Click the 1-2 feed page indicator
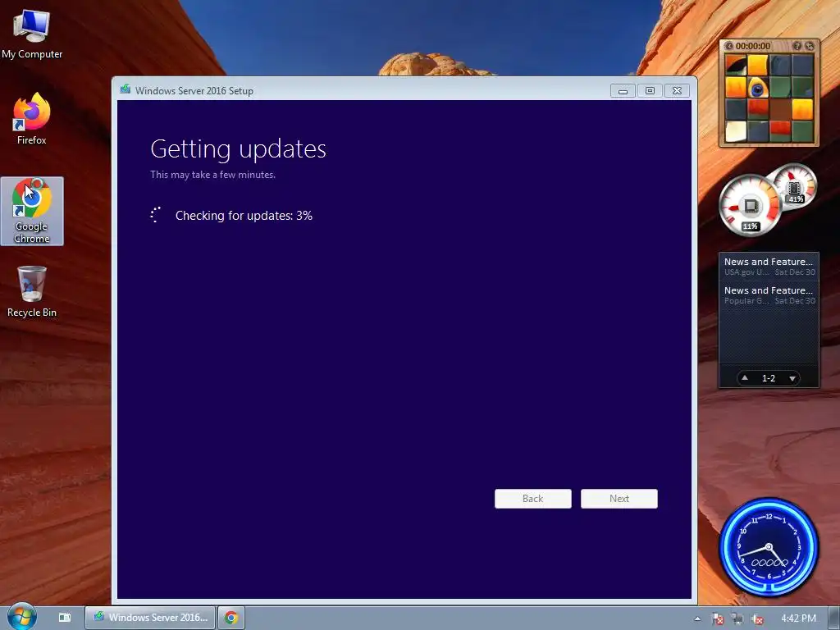Image resolution: width=840 pixels, height=630 pixels. click(x=768, y=378)
